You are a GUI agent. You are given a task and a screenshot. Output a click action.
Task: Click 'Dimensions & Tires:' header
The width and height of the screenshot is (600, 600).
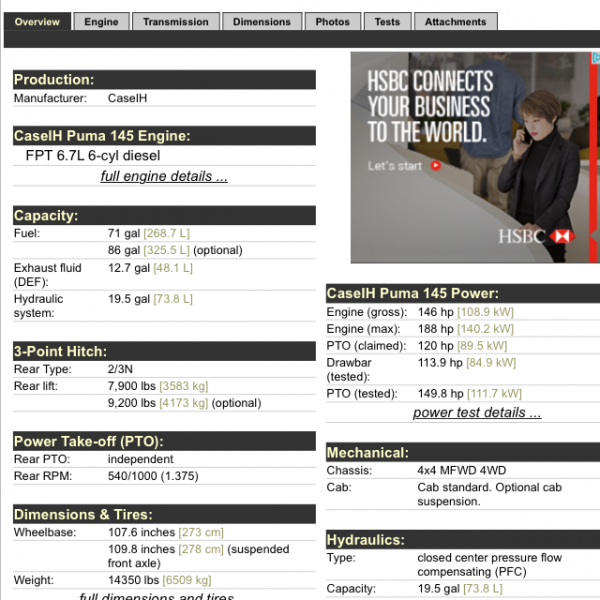[x=165, y=514]
